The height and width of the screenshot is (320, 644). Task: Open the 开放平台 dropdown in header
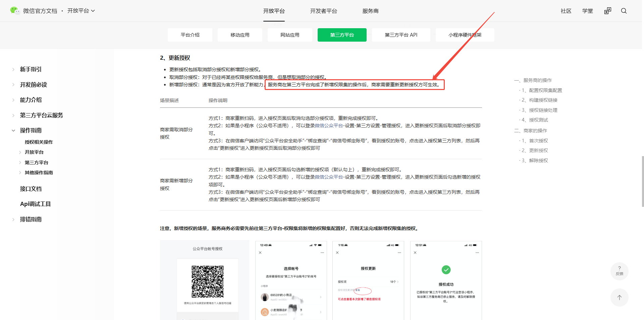81,11
